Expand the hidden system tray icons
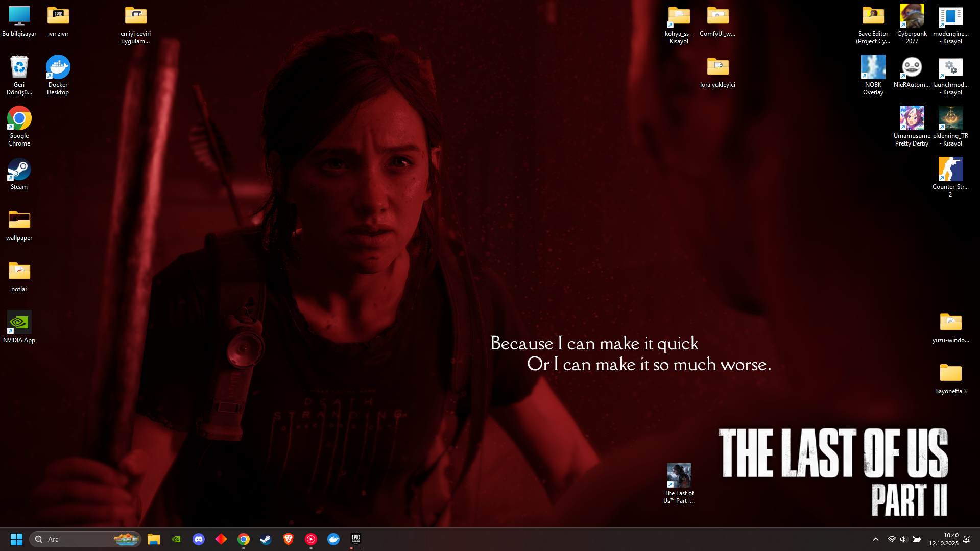 pos(876,539)
